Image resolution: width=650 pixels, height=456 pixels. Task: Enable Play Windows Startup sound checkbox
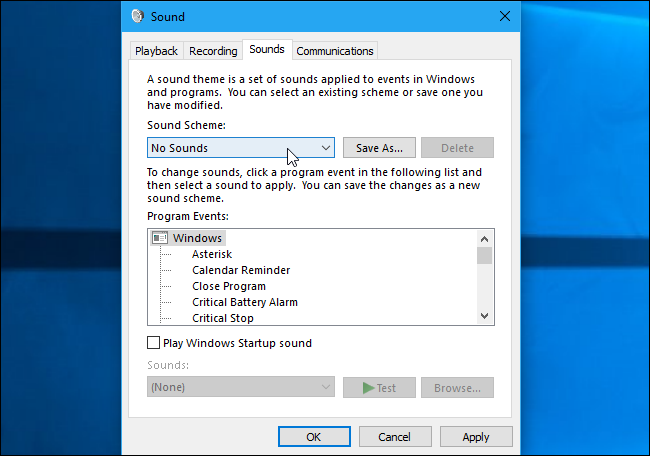[153, 343]
